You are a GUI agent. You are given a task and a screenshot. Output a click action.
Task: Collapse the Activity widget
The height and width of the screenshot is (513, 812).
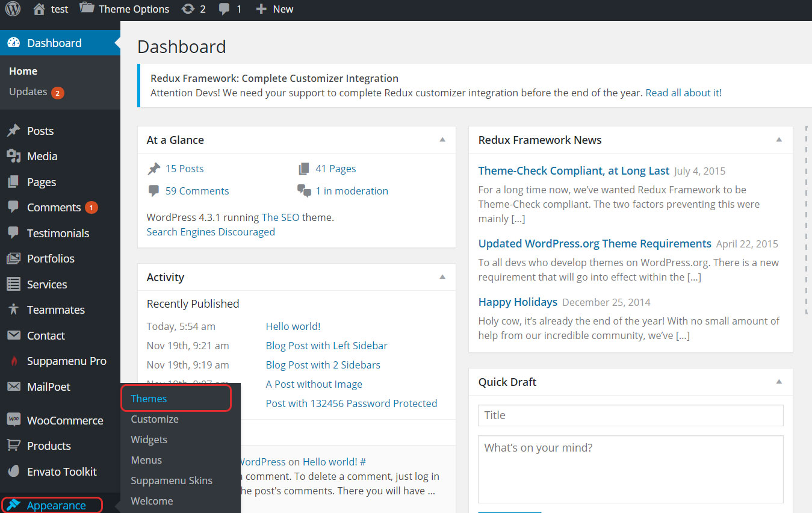(x=442, y=277)
